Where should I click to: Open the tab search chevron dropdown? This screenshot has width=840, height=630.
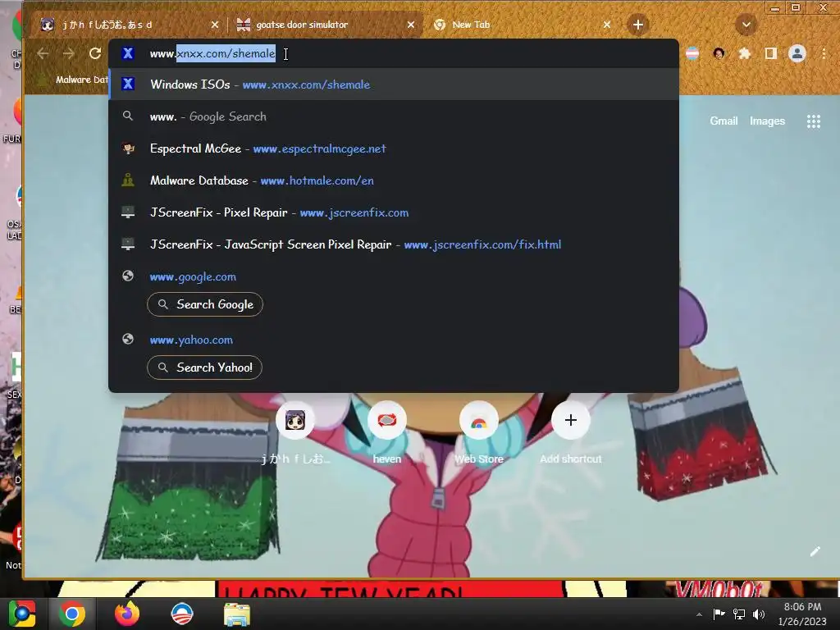pos(746,25)
